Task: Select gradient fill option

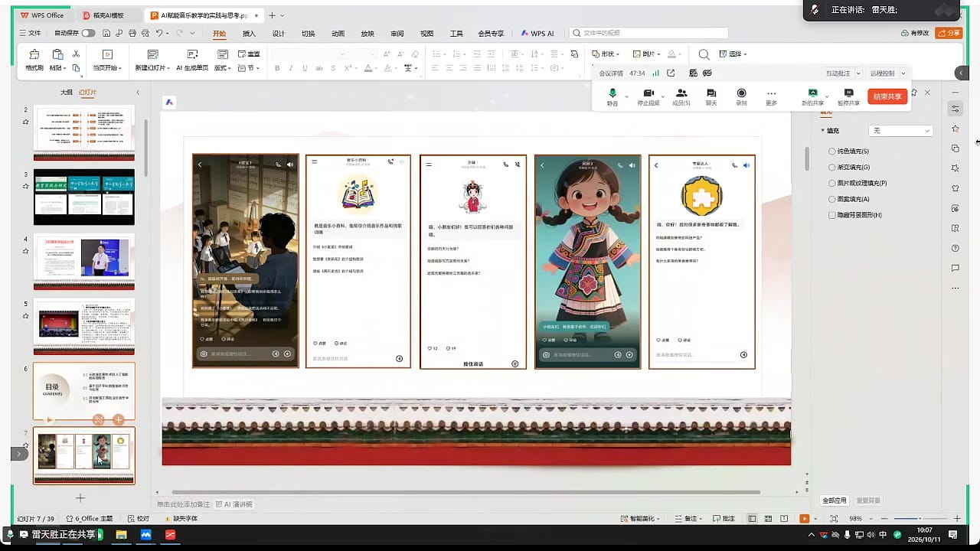Action: pos(849,167)
